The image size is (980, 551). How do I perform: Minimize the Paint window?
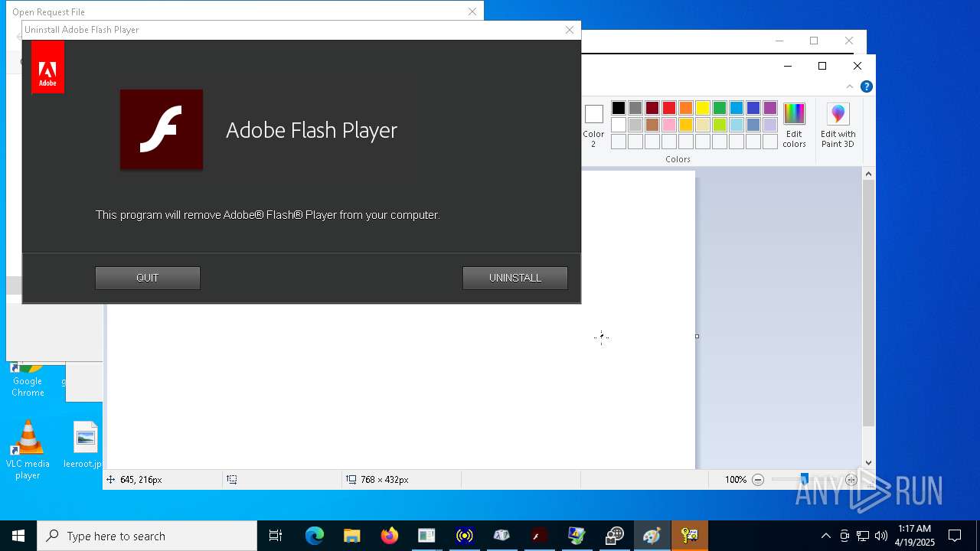[787, 66]
